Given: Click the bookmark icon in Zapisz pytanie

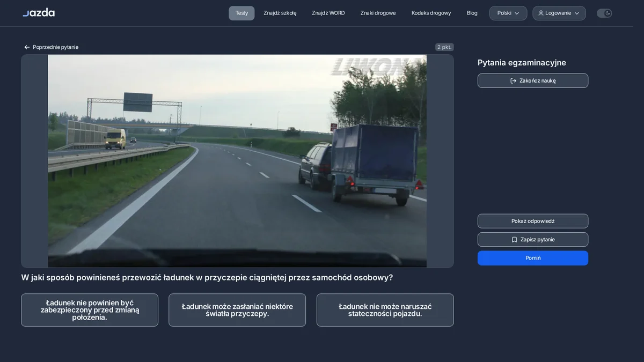Looking at the screenshot, I should click(514, 240).
